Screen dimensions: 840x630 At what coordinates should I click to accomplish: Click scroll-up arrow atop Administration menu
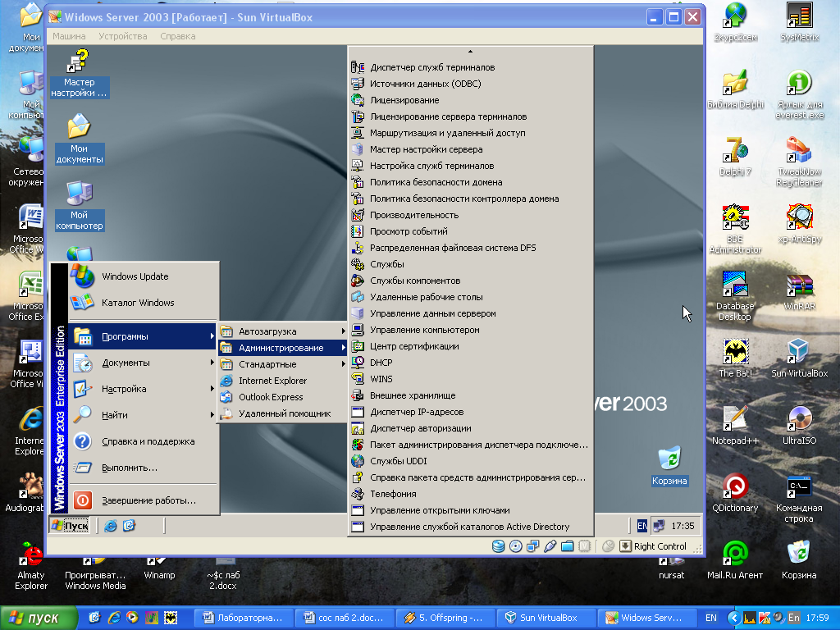coord(470,52)
